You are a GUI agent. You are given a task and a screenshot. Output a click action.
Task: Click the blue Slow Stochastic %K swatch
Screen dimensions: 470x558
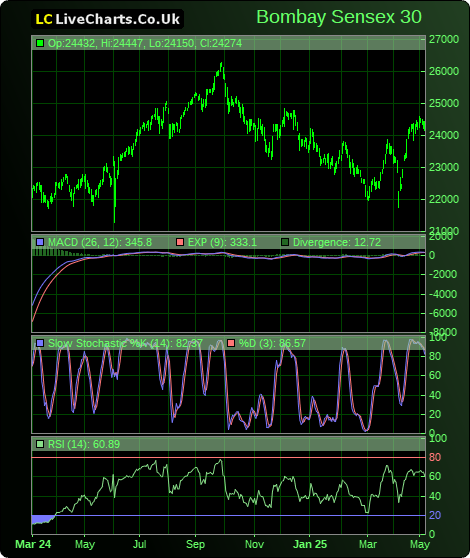click(40, 343)
